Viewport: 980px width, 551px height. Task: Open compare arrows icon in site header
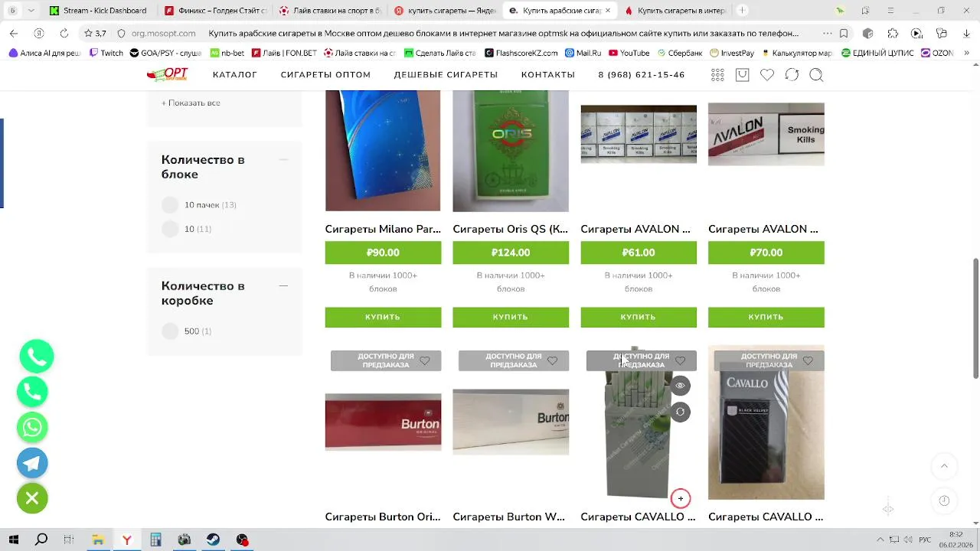coord(792,75)
